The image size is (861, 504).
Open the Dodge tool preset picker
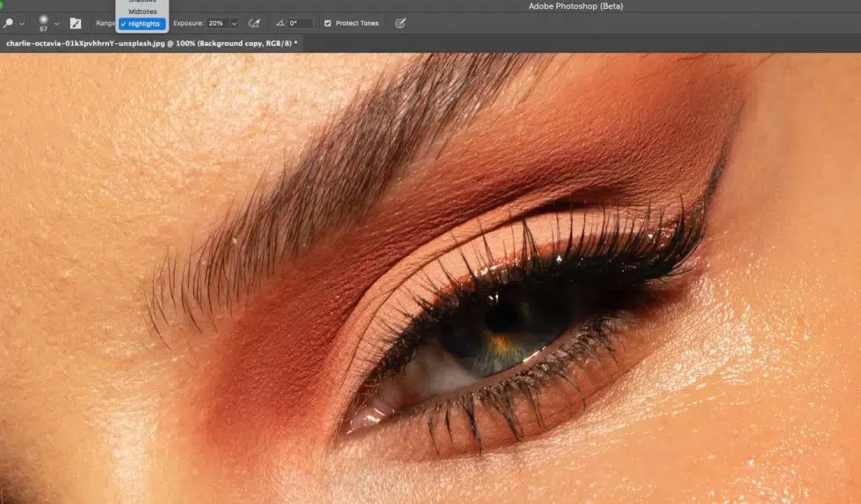(x=8, y=23)
